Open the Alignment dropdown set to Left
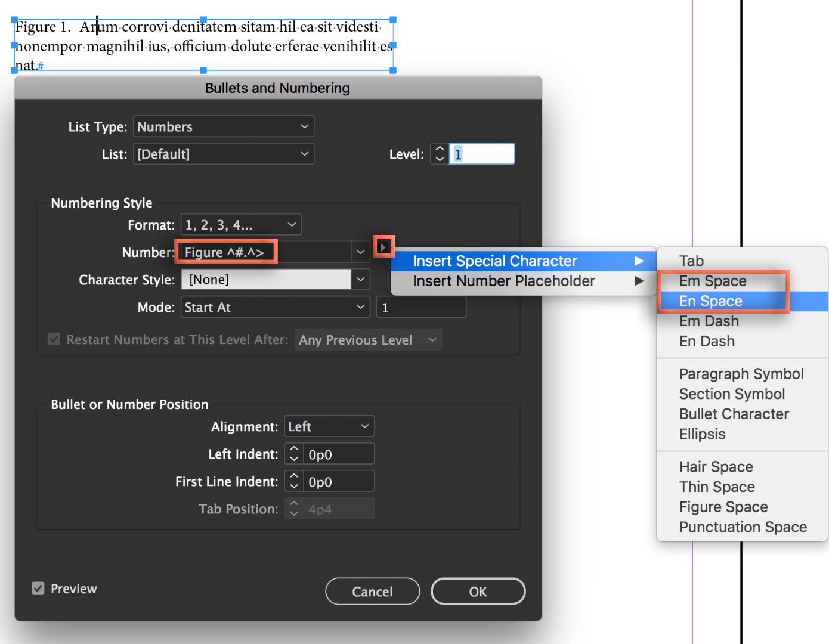 pyautogui.click(x=329, y=426)
